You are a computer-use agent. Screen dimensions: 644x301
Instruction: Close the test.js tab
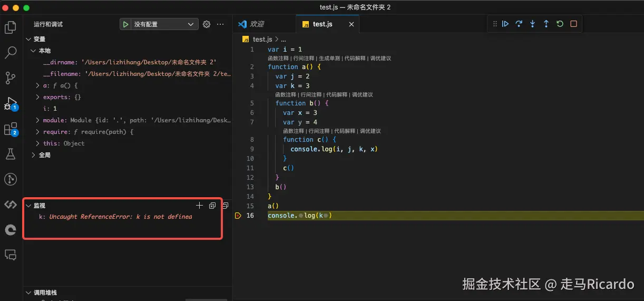(352, 24)
